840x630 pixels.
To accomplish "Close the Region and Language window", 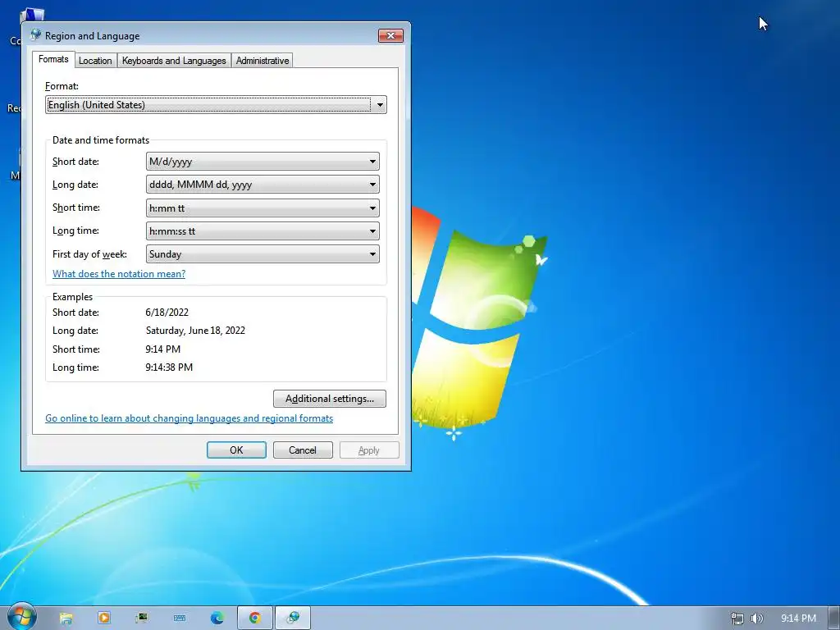I will click(x=390, y=35).
